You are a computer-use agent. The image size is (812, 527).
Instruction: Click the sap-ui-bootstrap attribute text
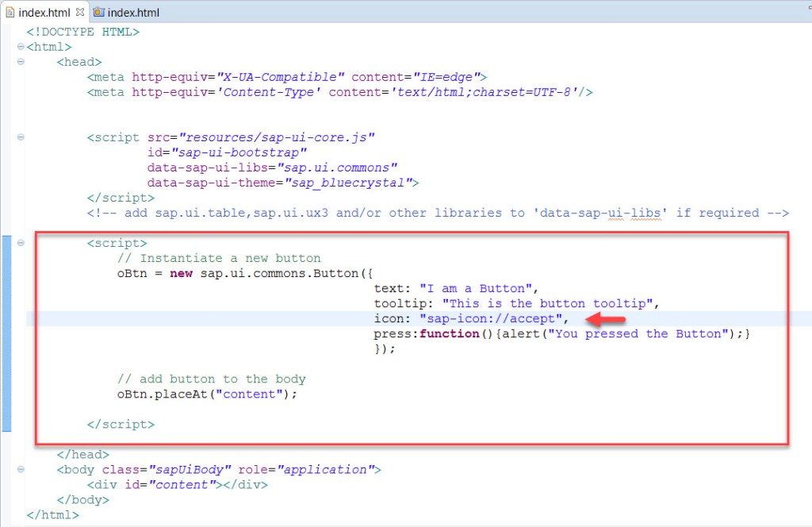tap(238, 152)
